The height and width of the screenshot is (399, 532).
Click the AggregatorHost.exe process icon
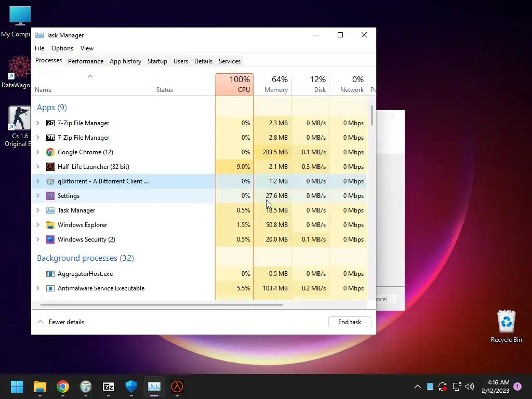tap(50, 274)
